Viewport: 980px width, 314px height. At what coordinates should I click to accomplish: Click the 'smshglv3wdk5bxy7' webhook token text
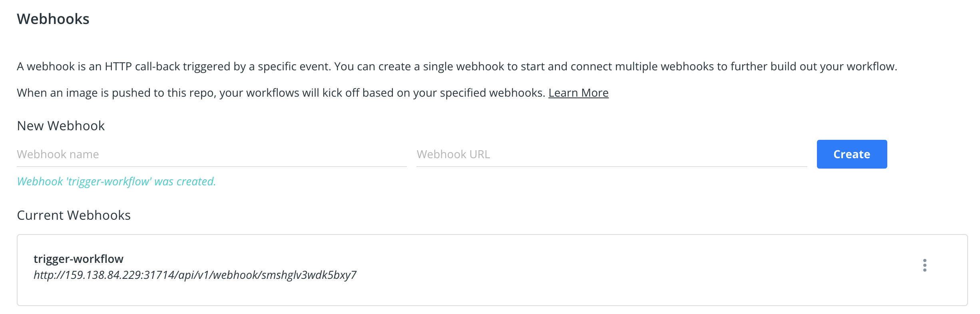point(309,275)
